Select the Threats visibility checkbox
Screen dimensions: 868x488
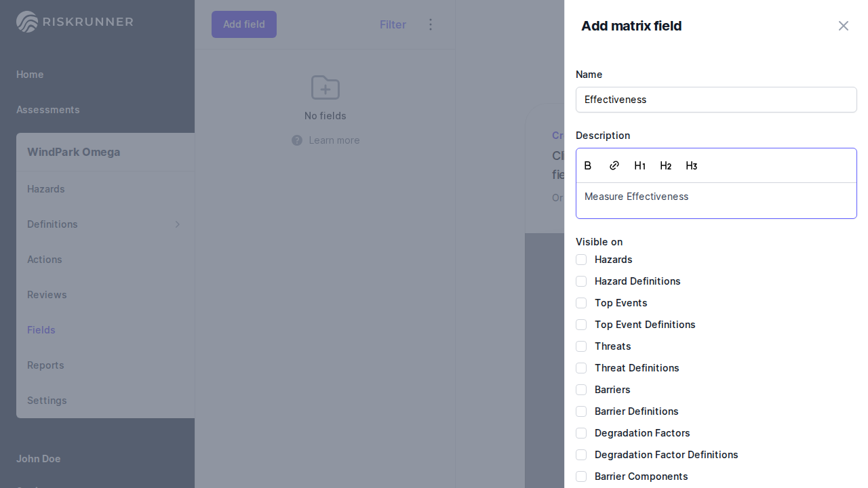coord(581,346)
